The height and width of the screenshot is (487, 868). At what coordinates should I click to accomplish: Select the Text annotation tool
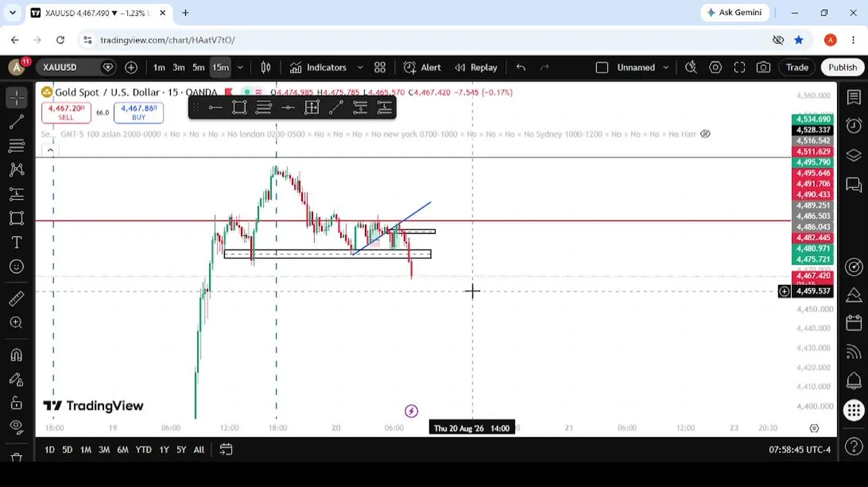pyautogui.click(x=17, y=242)
